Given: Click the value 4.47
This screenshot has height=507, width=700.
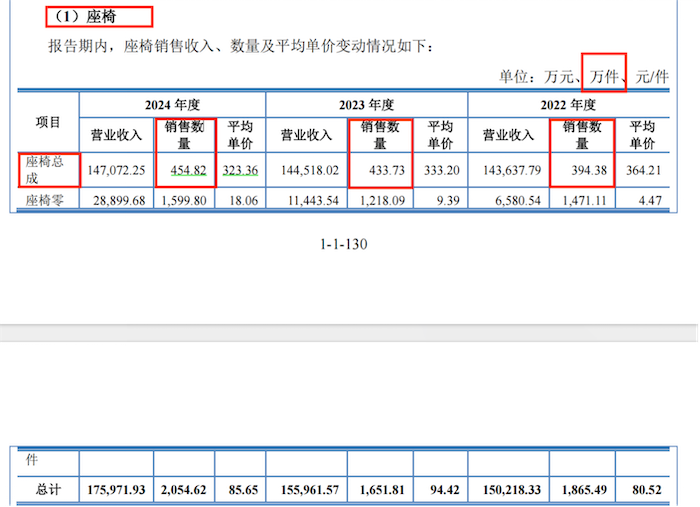Looking at the screenshot, I should [x=650, y=201].
